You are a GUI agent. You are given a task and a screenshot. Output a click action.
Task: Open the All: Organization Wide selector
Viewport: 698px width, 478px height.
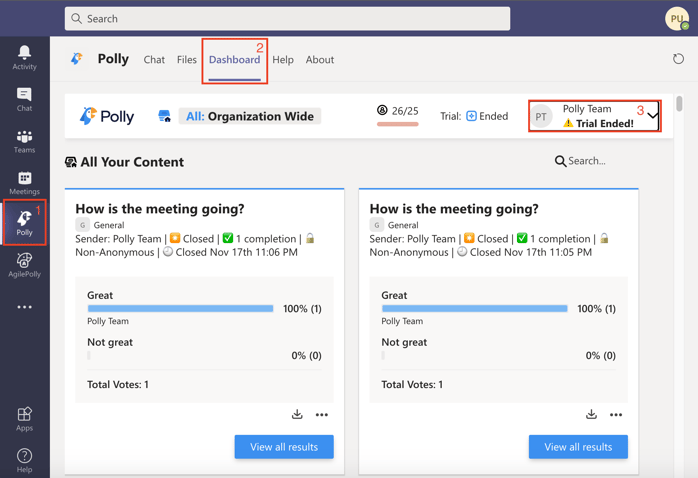point(250,116)
